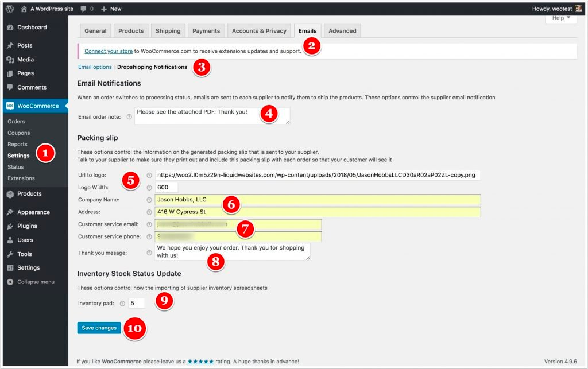Click help tooltip icon for Email order note
Viewport: 588px width, 369px height.
pos(129,117)
